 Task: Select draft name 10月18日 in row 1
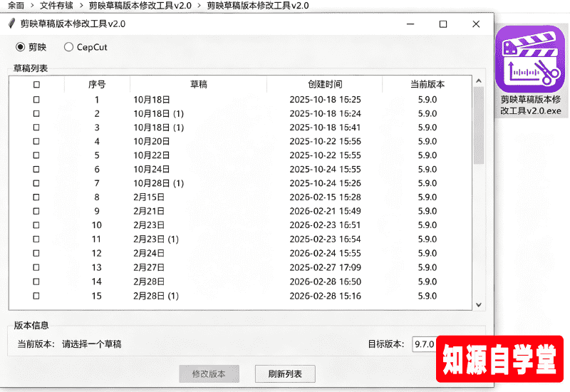point(152,99)
